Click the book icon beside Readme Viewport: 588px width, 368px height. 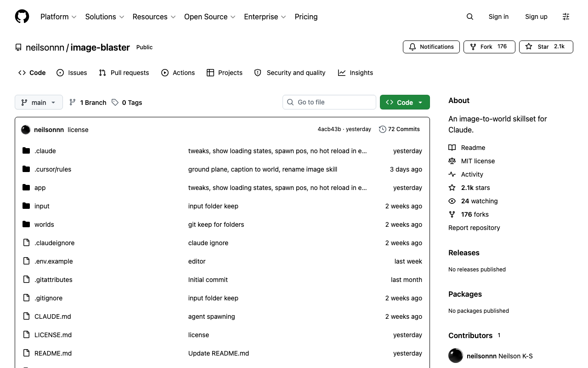(452, 148)
